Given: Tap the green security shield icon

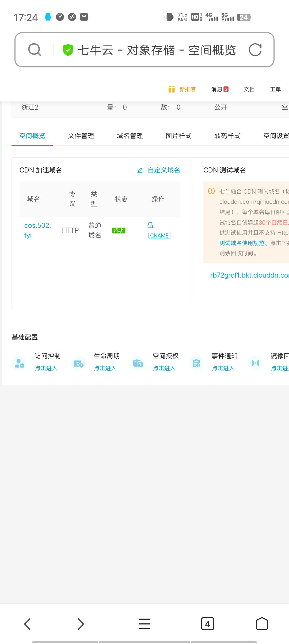Looking at the screenshot, I should 68,50.
